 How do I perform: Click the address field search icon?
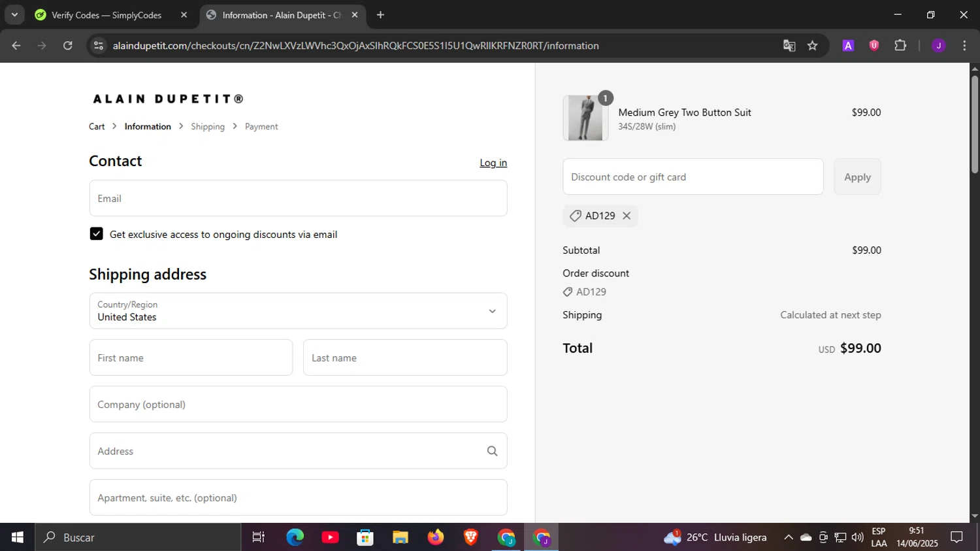[x=492, y=451]
